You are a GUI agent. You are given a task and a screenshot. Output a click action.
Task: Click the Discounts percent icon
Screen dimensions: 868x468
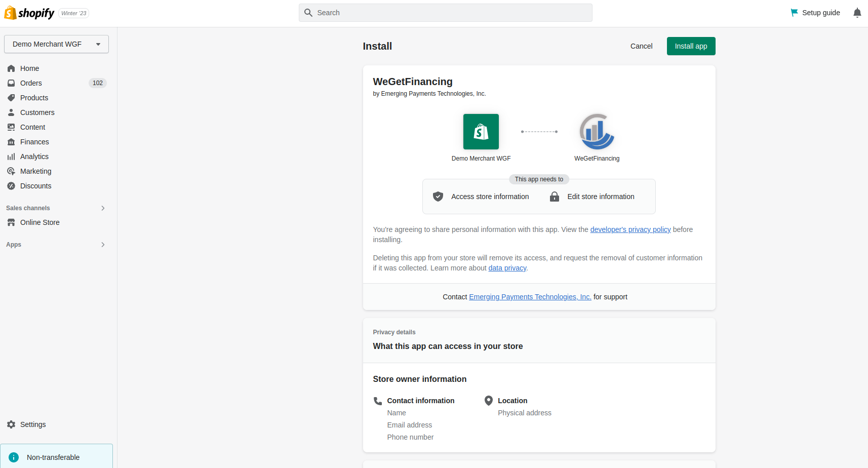11,186
